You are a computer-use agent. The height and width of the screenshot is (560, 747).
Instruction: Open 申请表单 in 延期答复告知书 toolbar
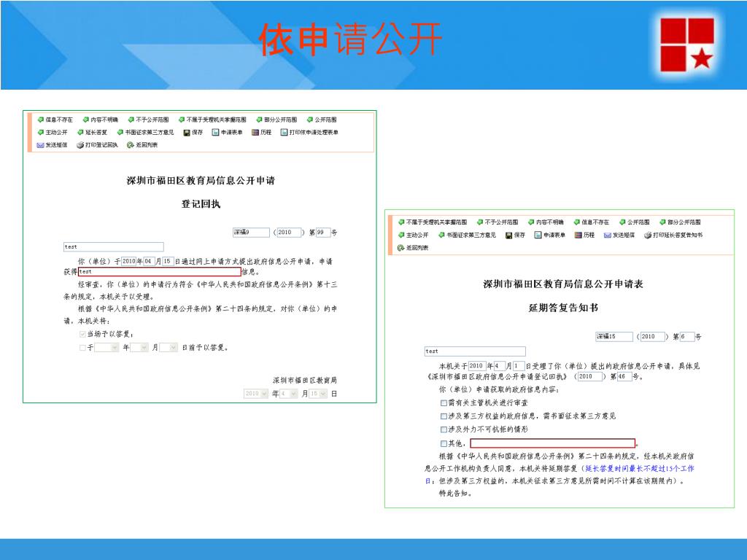click(549, 235)
